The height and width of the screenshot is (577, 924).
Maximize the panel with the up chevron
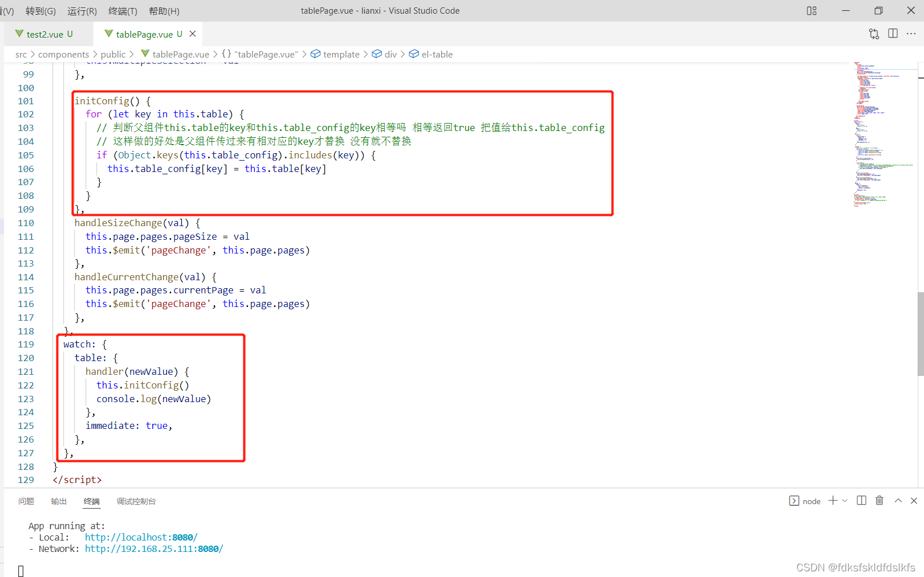[898, 500]
